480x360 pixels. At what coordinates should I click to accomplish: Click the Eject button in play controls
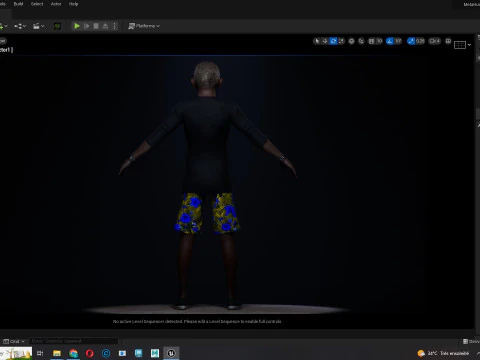tap(105, 26)
